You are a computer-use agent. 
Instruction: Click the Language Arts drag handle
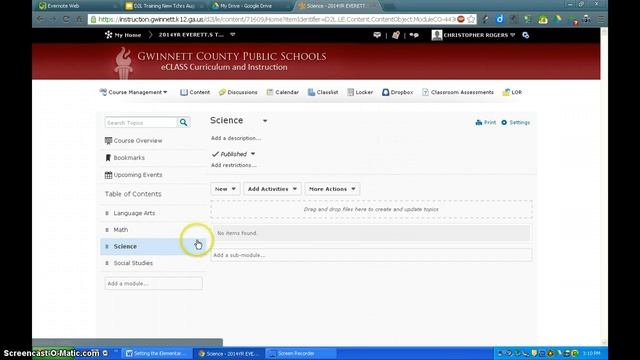(107, 213)
